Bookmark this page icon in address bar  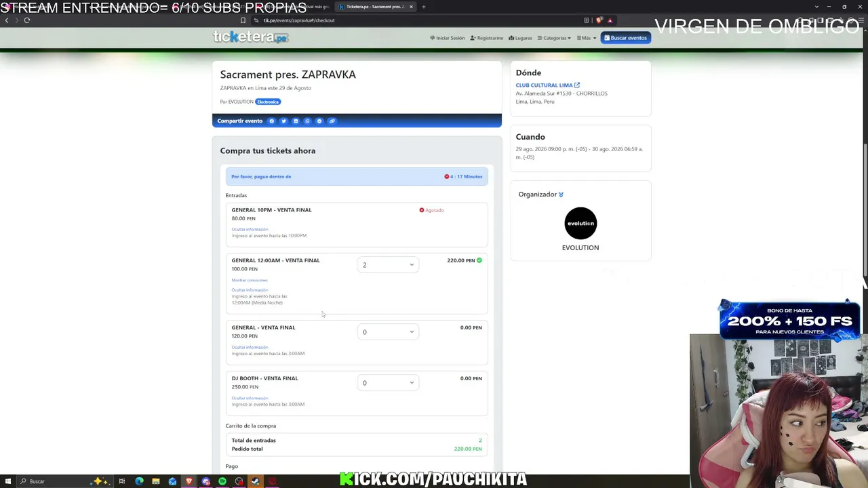243,20
